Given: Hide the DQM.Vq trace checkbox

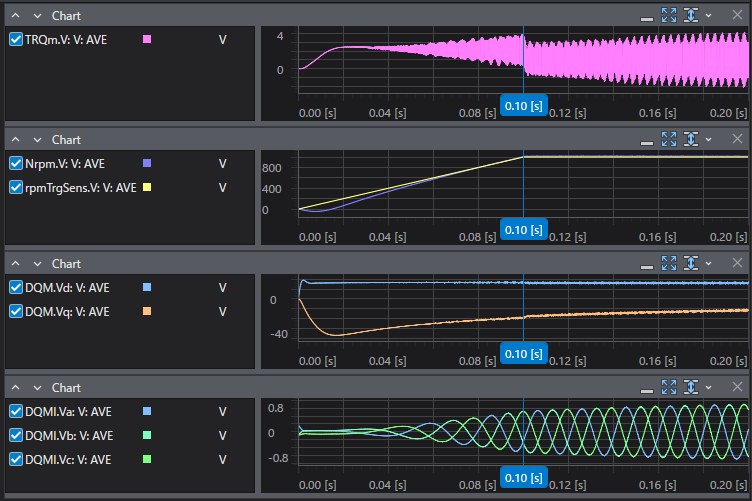Looking at the screenshot, I should pyautogui.click(x=16, y=311).
